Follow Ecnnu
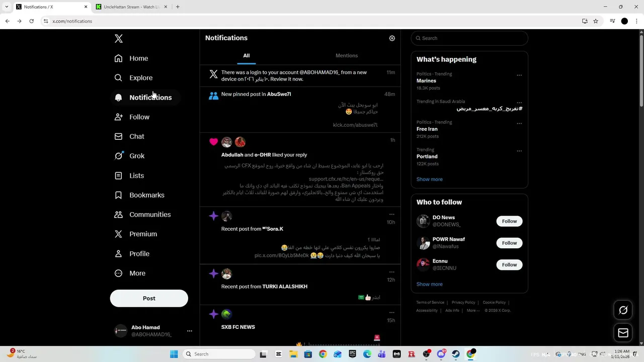 [509, 265]
